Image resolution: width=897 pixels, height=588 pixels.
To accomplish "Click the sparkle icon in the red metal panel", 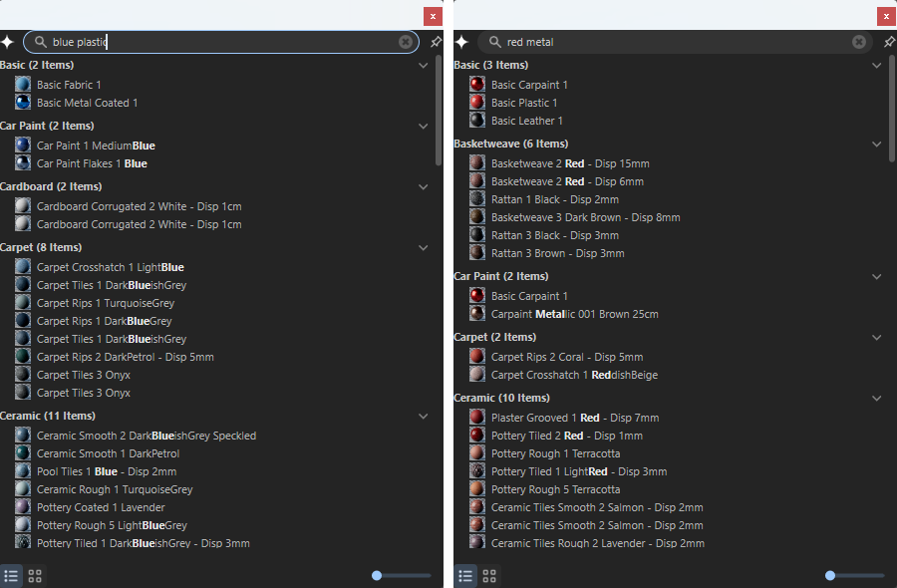I will (x=461, y=43).
